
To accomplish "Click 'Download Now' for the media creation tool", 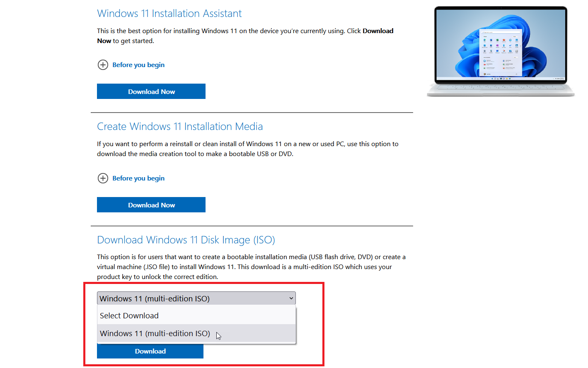I will (x=151, y=204).
